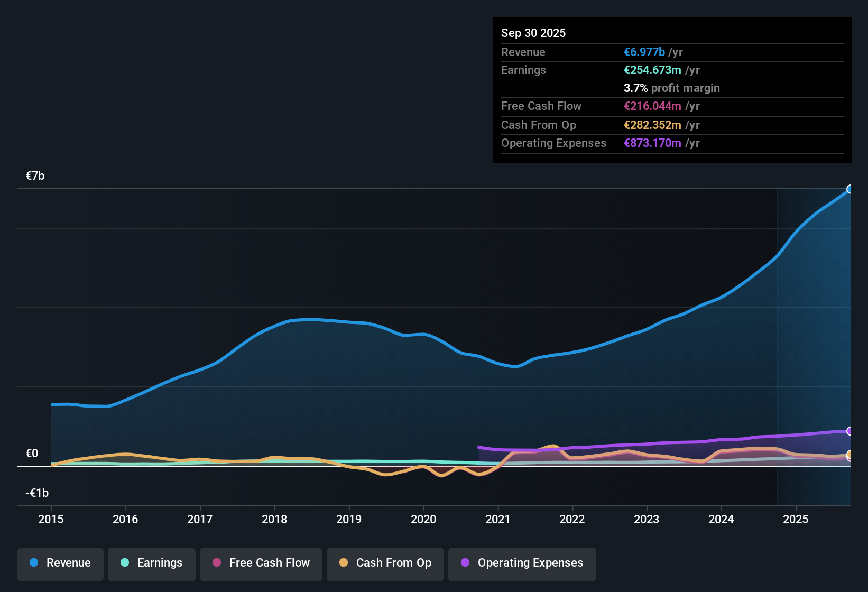Image resolution: width=868 pixels, height=592 pixels.
Task: Hide the Free Cash Flow series
Action: [261, 563]
